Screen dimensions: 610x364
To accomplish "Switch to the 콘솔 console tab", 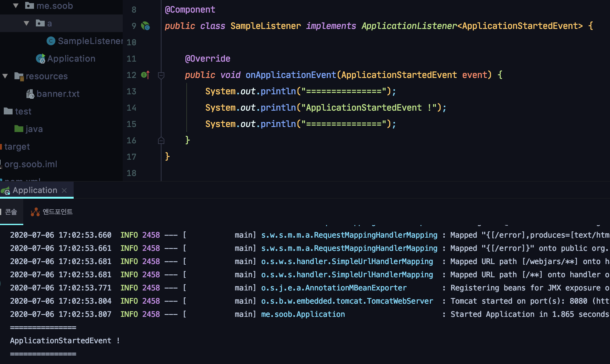I will 11,212.
